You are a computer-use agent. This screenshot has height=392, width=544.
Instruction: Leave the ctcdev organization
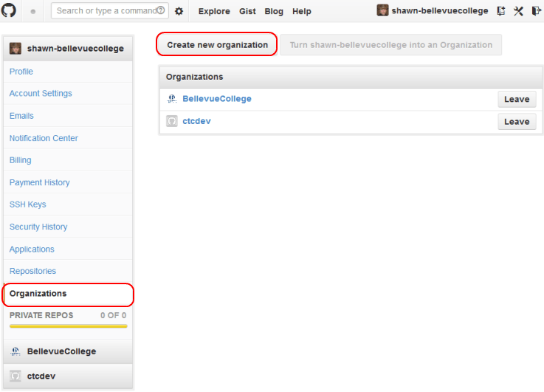tap(517, 122)
